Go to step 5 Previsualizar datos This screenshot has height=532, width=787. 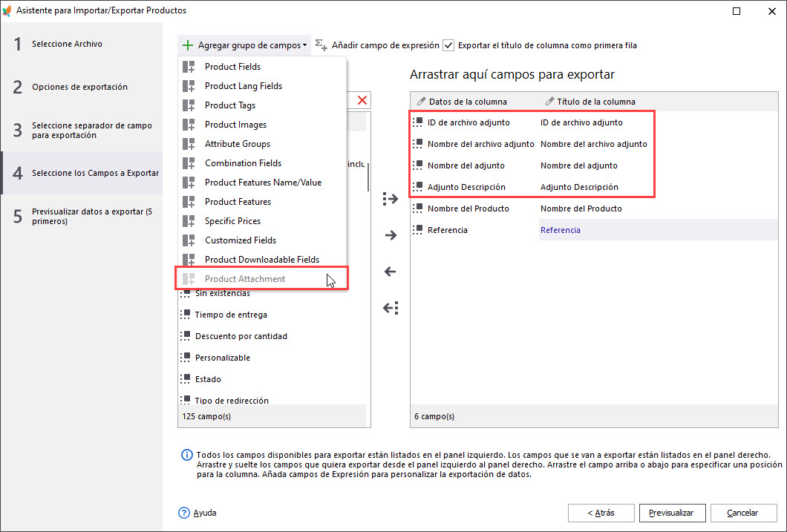point(82,216)
